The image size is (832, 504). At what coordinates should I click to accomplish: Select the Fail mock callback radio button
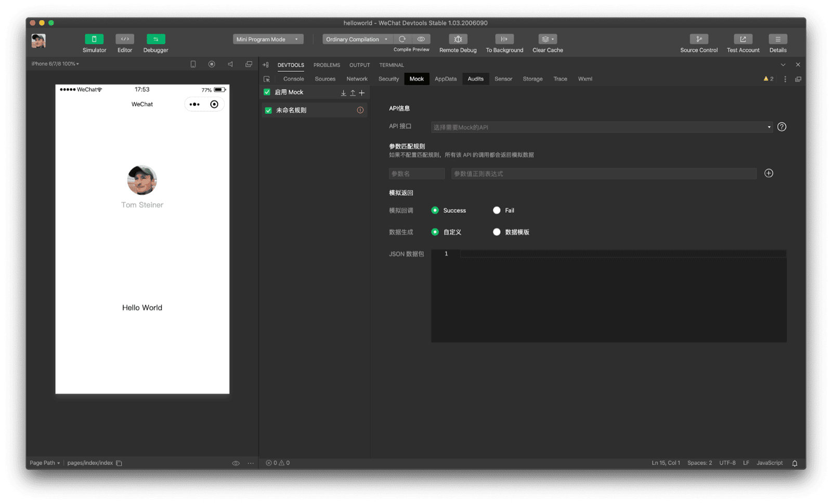(497, 210)
